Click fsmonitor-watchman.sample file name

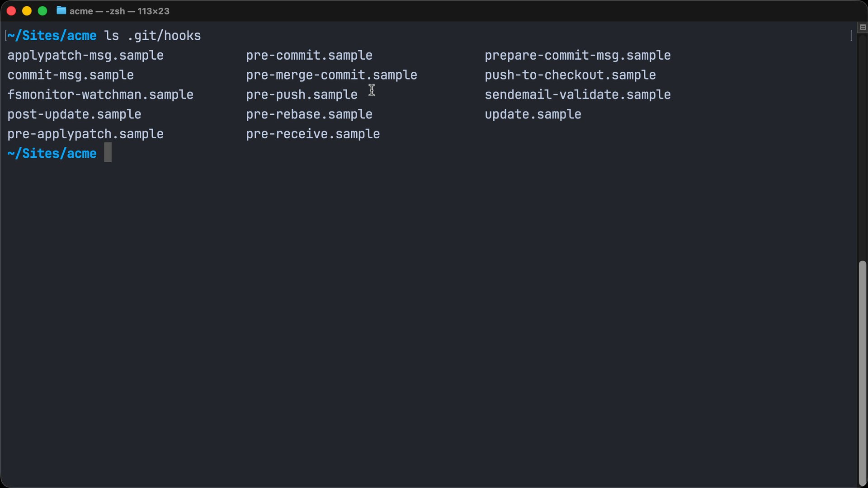pos(100,95)
